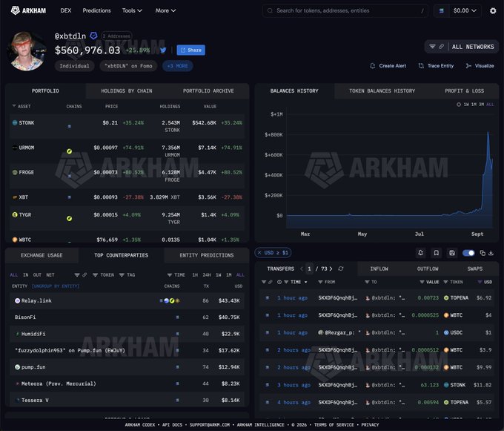Toggle the switch above transfers table
Screen dimensions: 504x431
(x=468, y=253)
